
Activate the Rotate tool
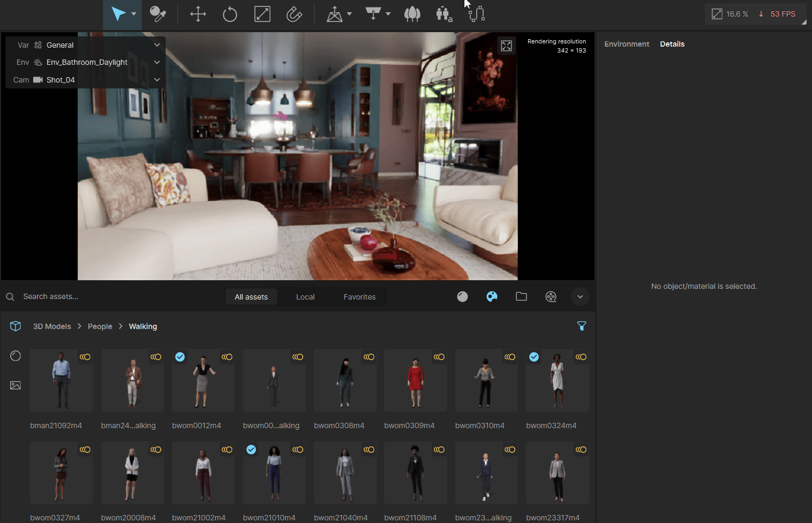pos(230,14)
